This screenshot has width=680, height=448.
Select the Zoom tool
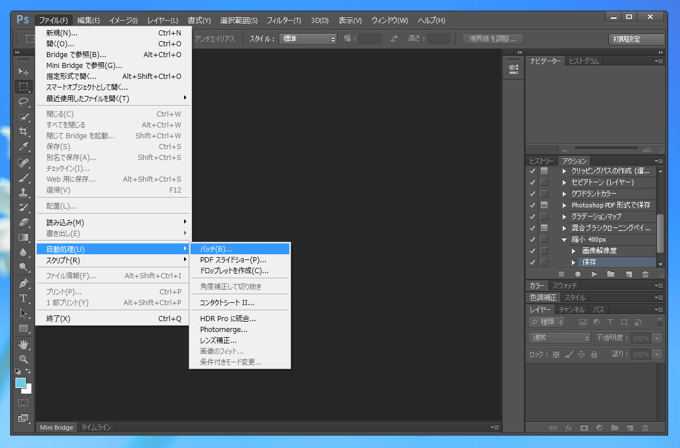coord(23,359)
